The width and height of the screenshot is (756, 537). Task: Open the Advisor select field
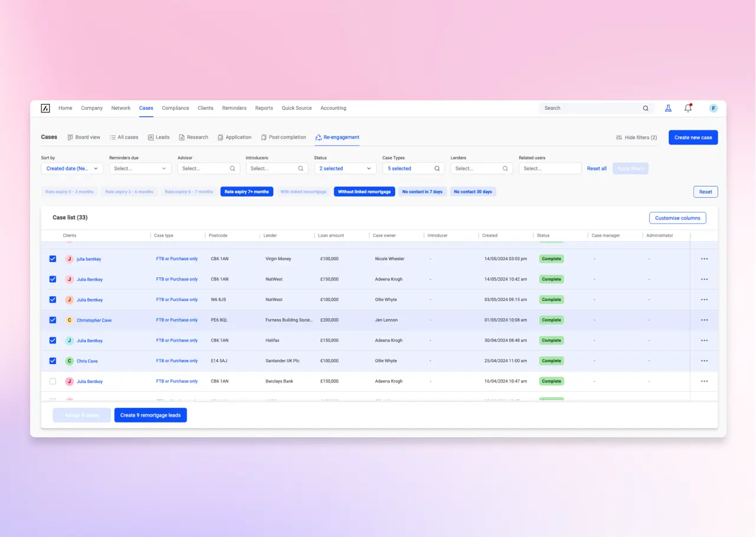[208, 168]
